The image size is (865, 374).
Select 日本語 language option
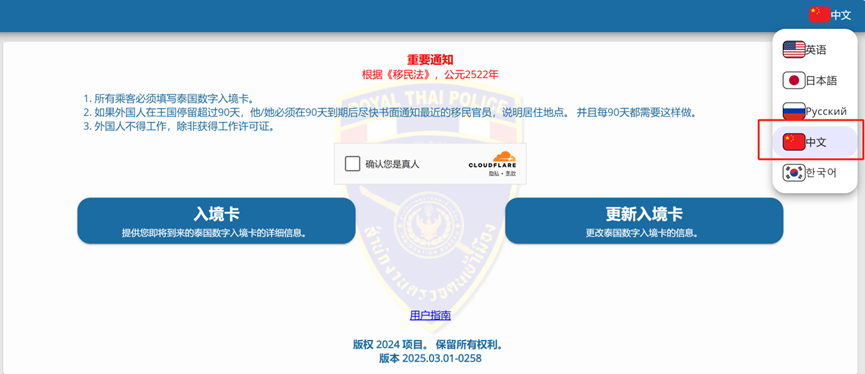(x=815, y=81)
